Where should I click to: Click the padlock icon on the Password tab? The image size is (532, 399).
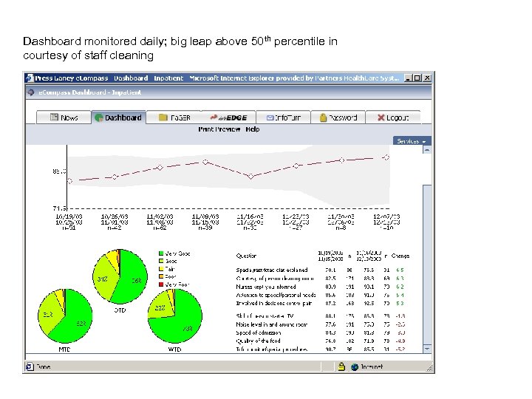(x=323, y=117)
